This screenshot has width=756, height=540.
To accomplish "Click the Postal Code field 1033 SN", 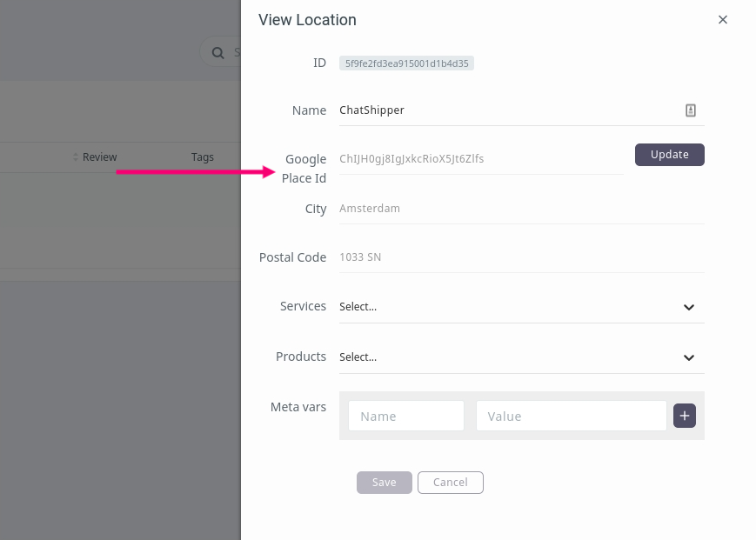I will [x=522, y=257].
